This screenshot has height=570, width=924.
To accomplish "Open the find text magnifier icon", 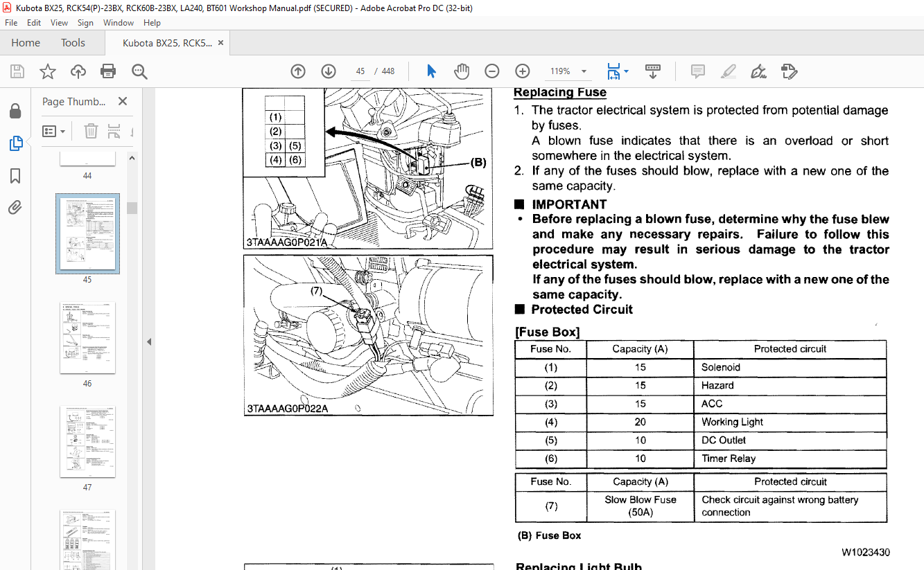I will [x=139, y=71].
